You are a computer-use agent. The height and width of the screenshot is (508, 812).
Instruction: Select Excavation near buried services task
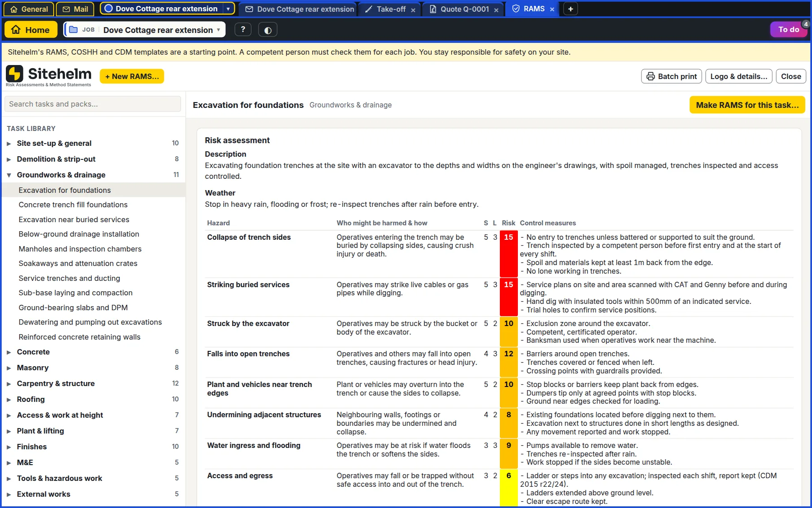click(93, 219)
